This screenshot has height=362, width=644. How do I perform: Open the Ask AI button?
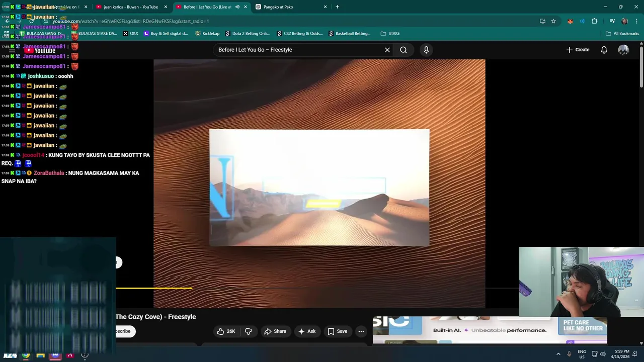click(x=307, y=331)
